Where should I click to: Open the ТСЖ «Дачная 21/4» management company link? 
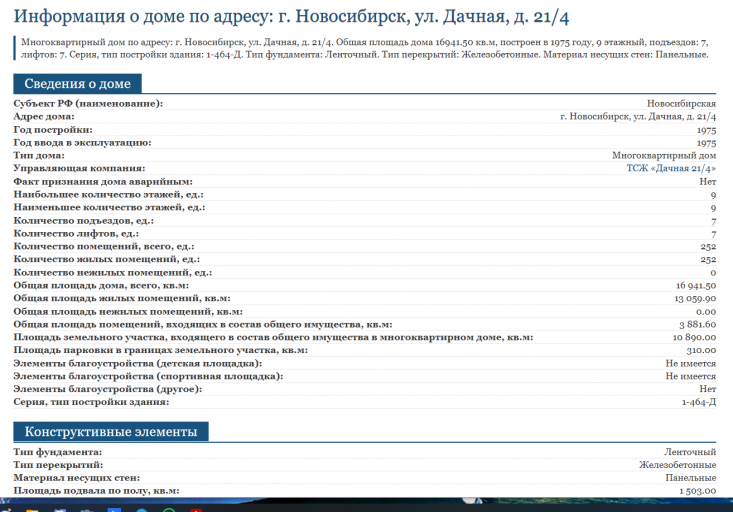pos(671,168)
